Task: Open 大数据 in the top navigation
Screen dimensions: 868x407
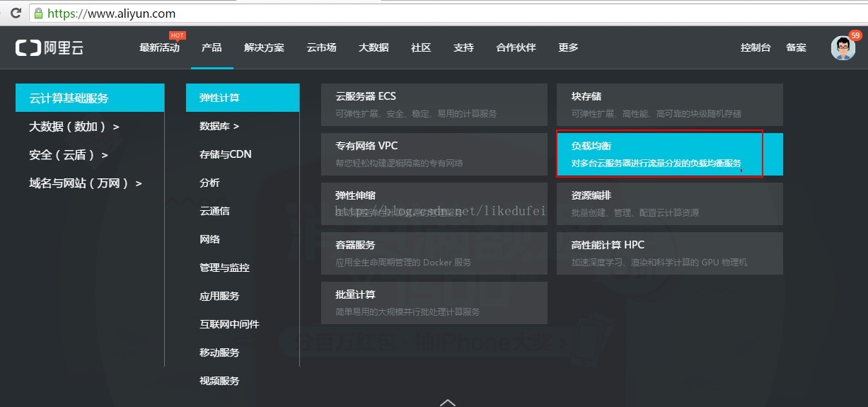Action: point(374,47)
